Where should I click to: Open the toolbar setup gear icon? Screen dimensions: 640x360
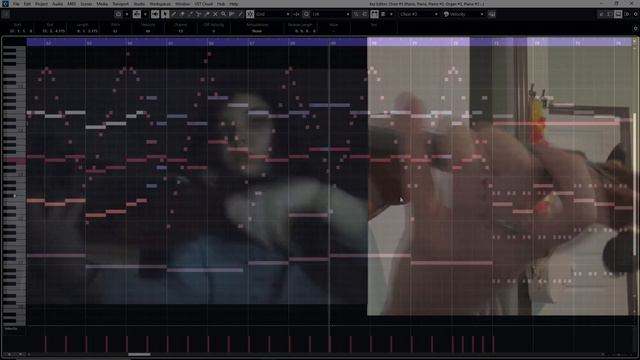(x=636, y=14)
